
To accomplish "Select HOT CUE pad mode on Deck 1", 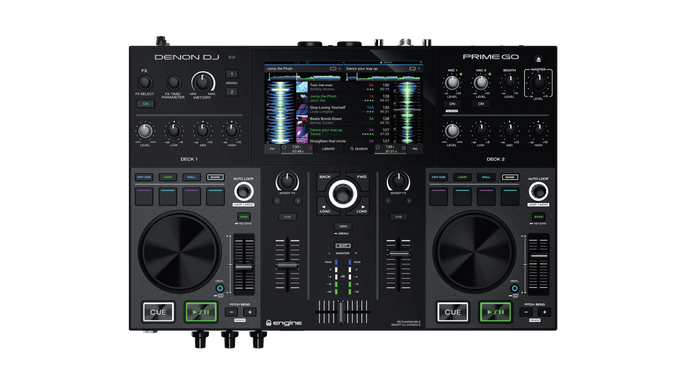I will click(x=144, y=177).
